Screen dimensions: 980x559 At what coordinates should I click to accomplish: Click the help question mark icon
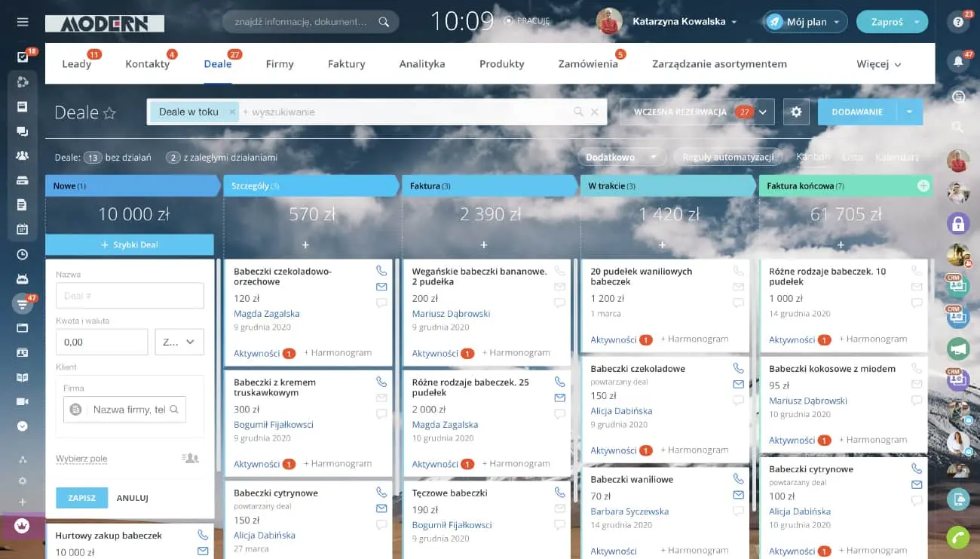(958, 22)
